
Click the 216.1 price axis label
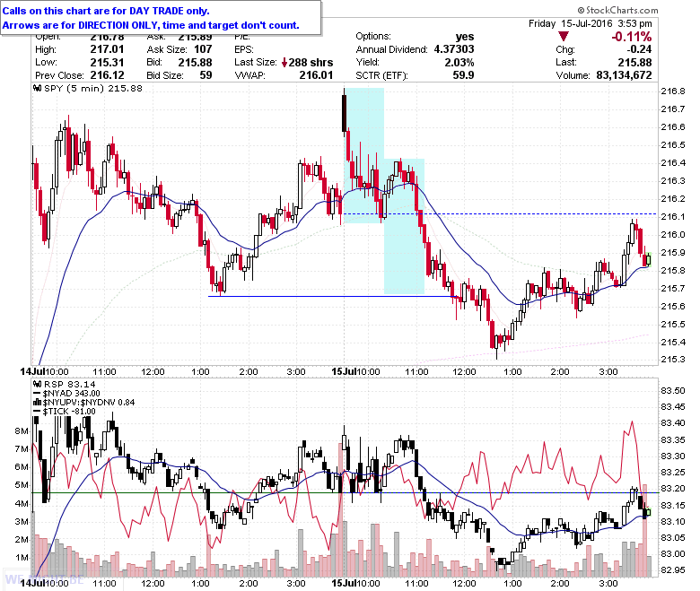[x=673, y=217]
